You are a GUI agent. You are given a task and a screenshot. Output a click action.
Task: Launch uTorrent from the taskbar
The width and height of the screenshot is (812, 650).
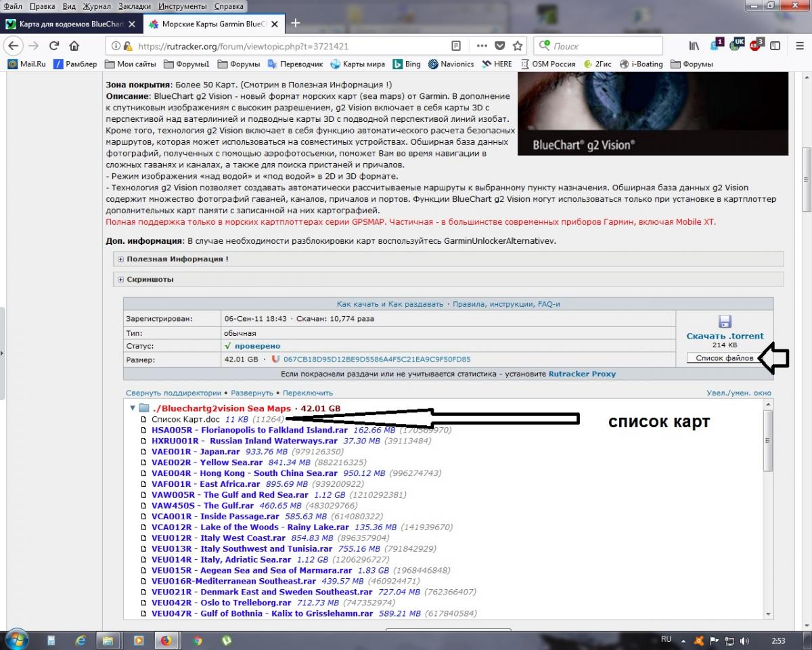[227, 640]
